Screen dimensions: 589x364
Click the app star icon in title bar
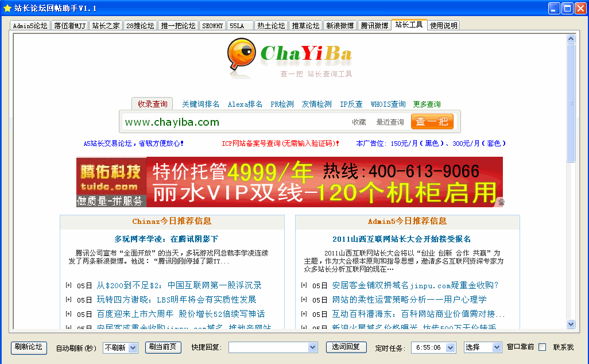(x=7, y=8)
